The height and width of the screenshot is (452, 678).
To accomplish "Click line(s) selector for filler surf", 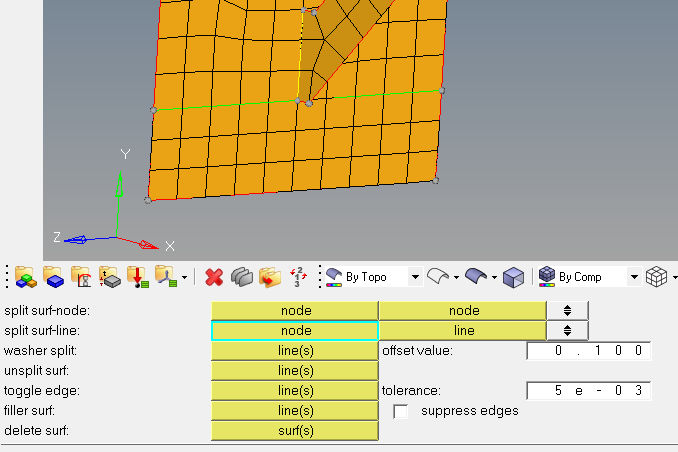I will pyautogui.click(x=295, y=410).
